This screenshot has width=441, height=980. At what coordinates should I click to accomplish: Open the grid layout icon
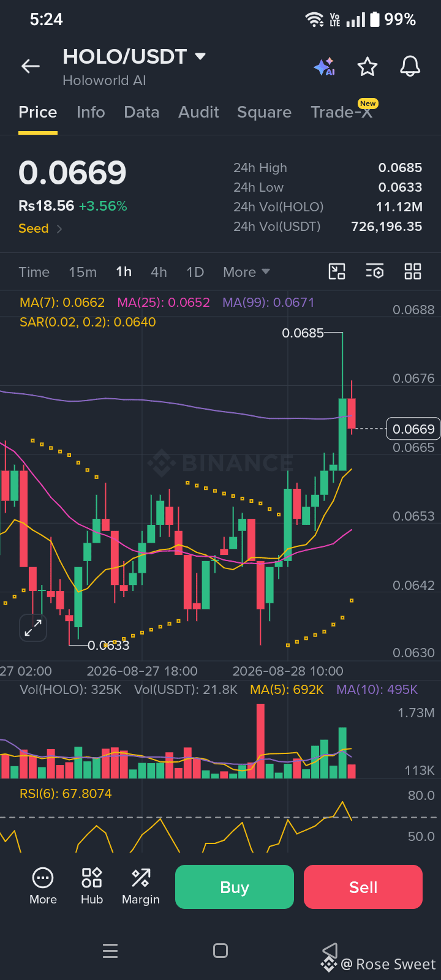(x=413, y=271)
